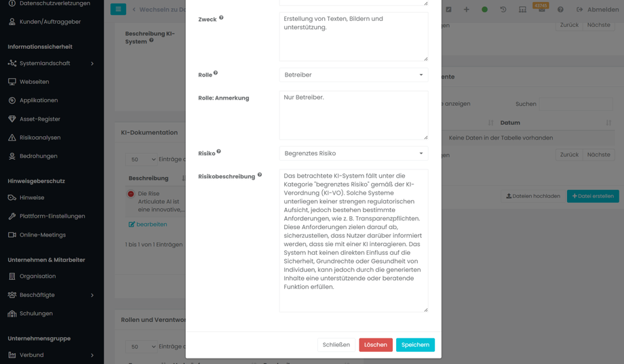This screenshot has width=624, height=364.
Task: Click into the Rolle: Anmerkung text field
Action: [x=353, y=115]
